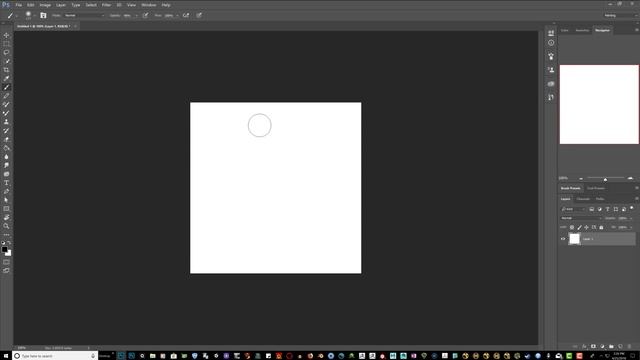Select the Blur tool
640x360 pixels.
pyautogui.click(x=6, y=157)
